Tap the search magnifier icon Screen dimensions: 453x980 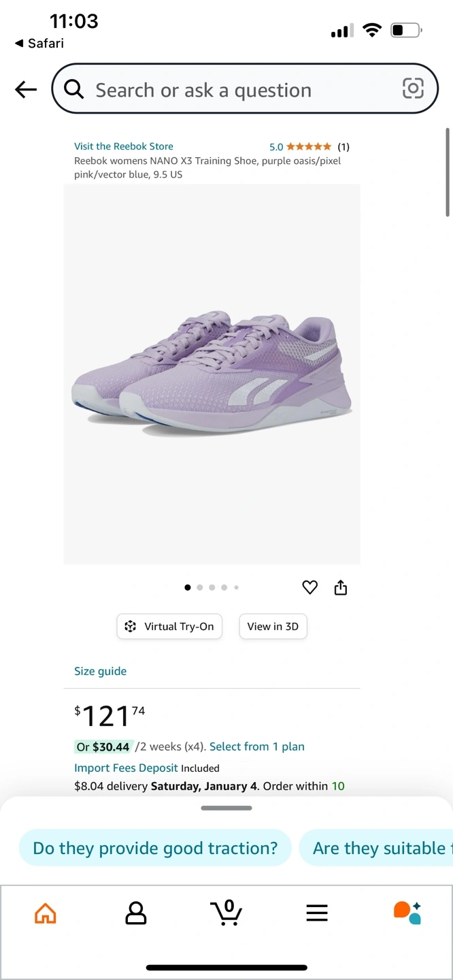(x=73, y=89)
